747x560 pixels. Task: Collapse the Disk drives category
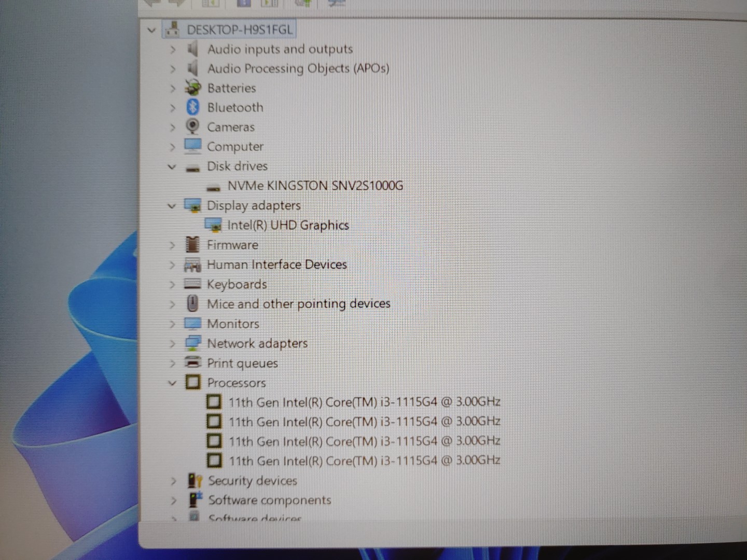tap(172, 166)
